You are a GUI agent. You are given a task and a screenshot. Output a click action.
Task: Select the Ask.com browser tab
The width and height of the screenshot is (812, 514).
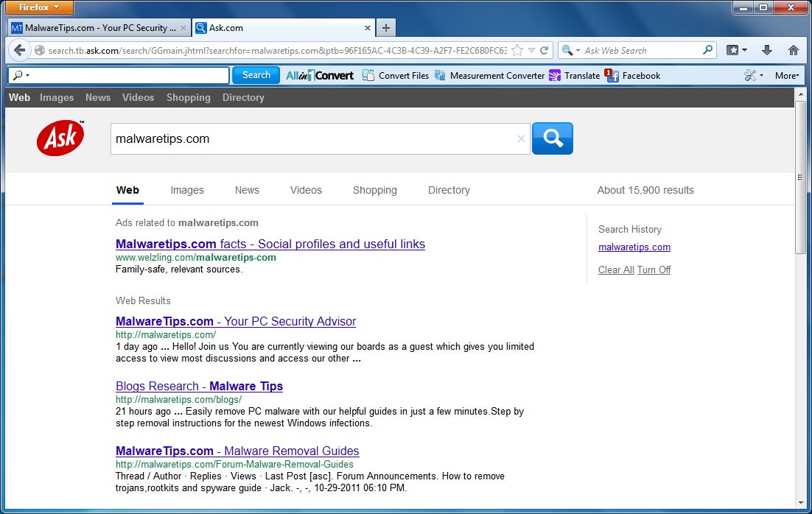(x=283, y=28)
